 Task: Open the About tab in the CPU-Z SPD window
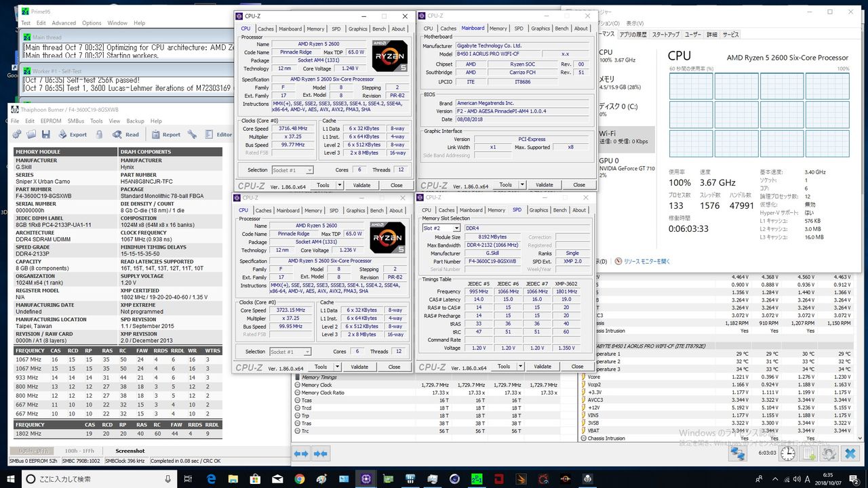point(579,210)
